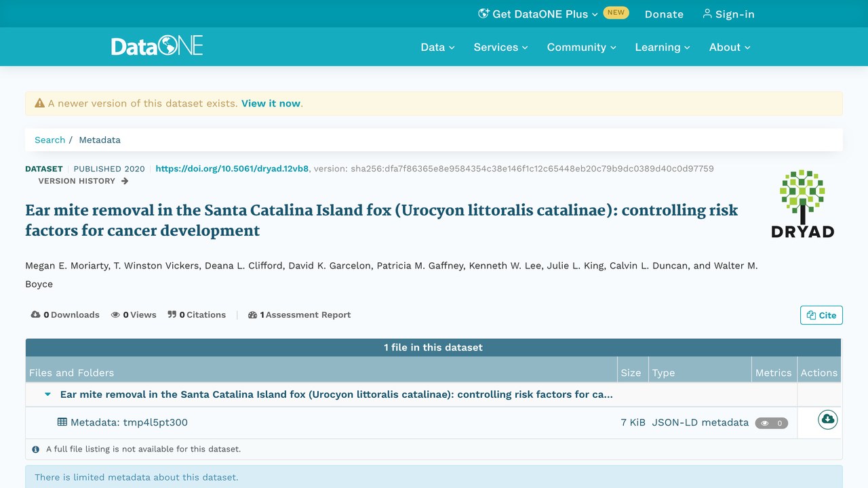The height and width of the screenshot is (488, 868).
Task: Click the Sign-in link
Action: [728, 14]
